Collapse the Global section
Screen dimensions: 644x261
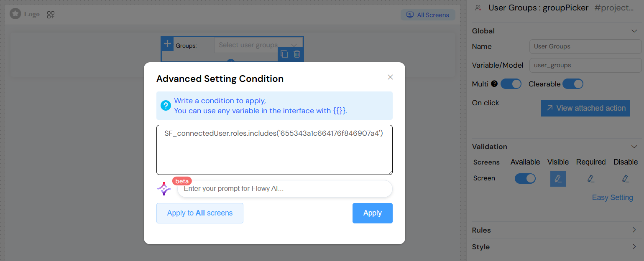coord(634,31)
